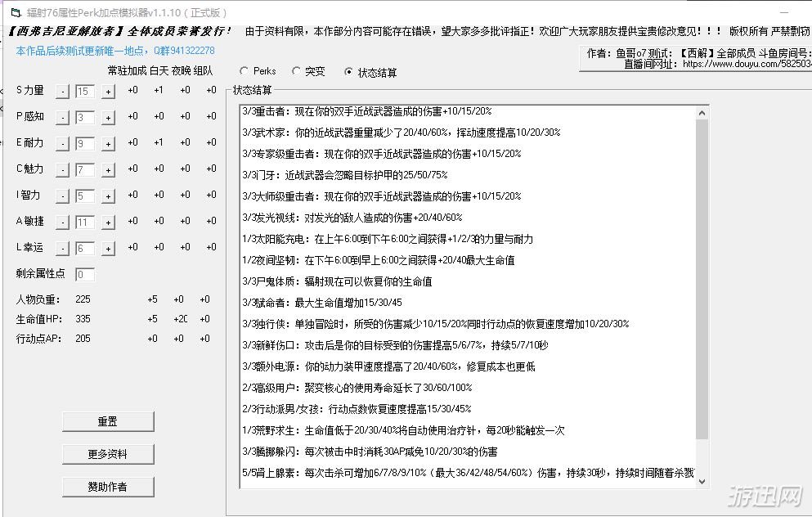Screen dimensions: 812x517
Task: Select the 3/3新鲜伤口 perk line
Action: 395,345
